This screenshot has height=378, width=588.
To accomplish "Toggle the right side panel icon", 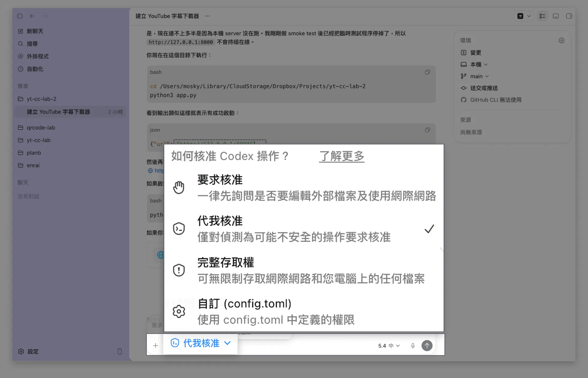I will (569, 16).
